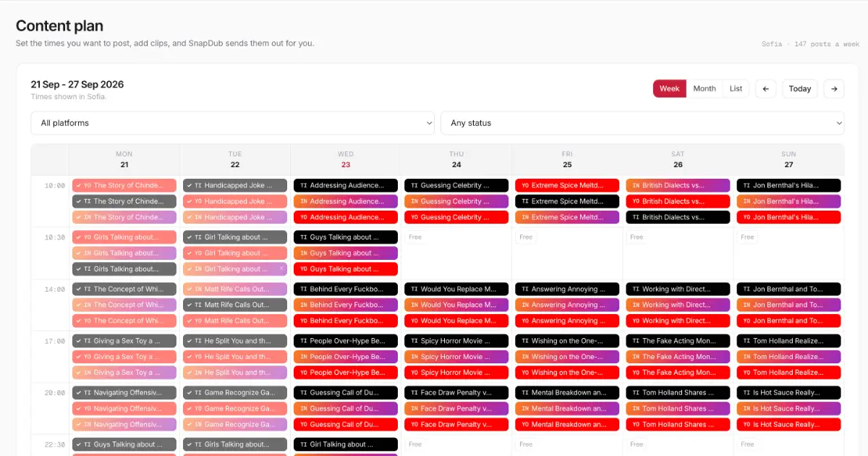Viewport: 868px width, 456px height.
Task: Open YO Wishing on the One- post
Action: (x=567, y=373)
